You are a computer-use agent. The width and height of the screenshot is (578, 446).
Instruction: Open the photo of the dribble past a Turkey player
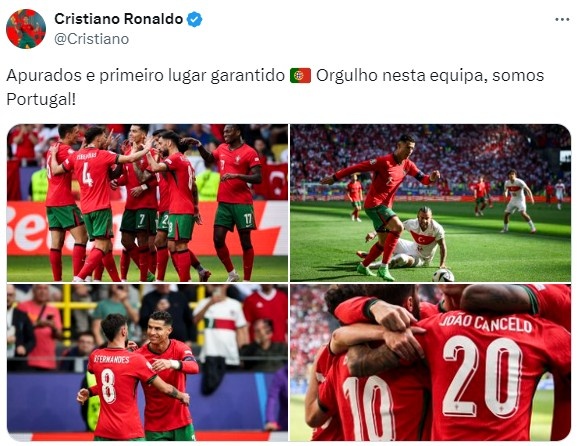point(431,203)
